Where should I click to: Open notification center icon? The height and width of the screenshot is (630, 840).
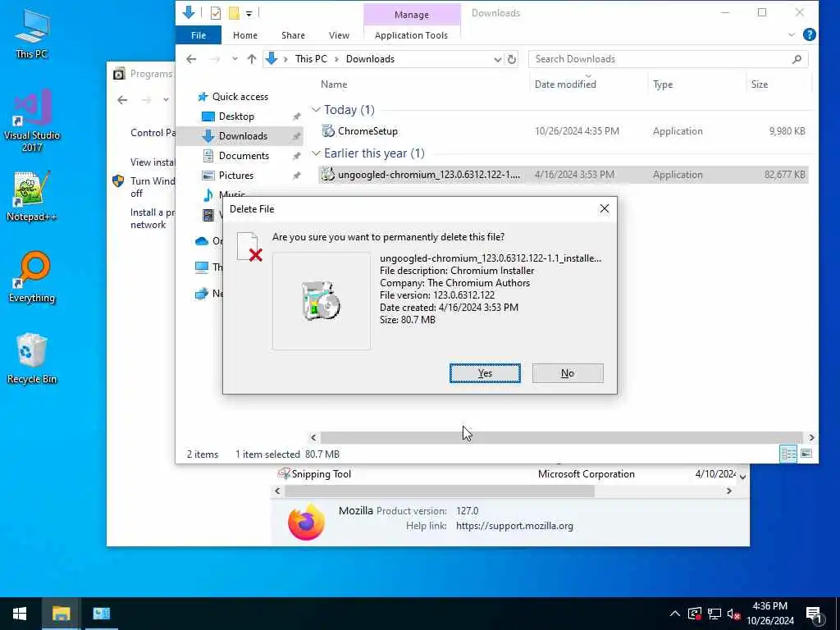click(814, 615)
